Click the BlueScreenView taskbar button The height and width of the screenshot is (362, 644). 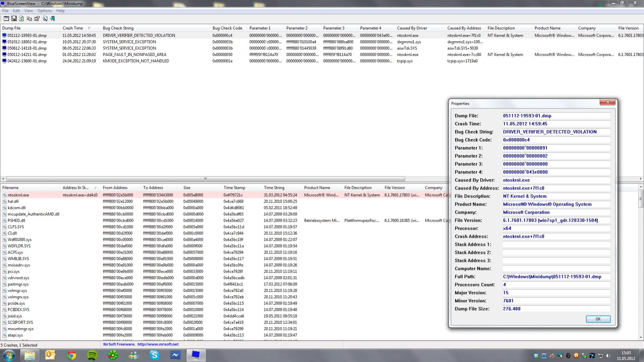click(x=196, y=355)
